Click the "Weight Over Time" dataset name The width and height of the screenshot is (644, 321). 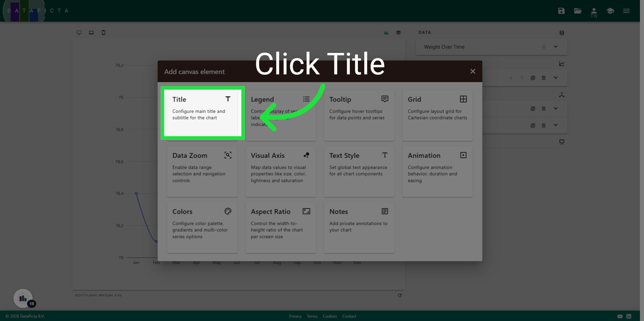[x=444, y=47]
